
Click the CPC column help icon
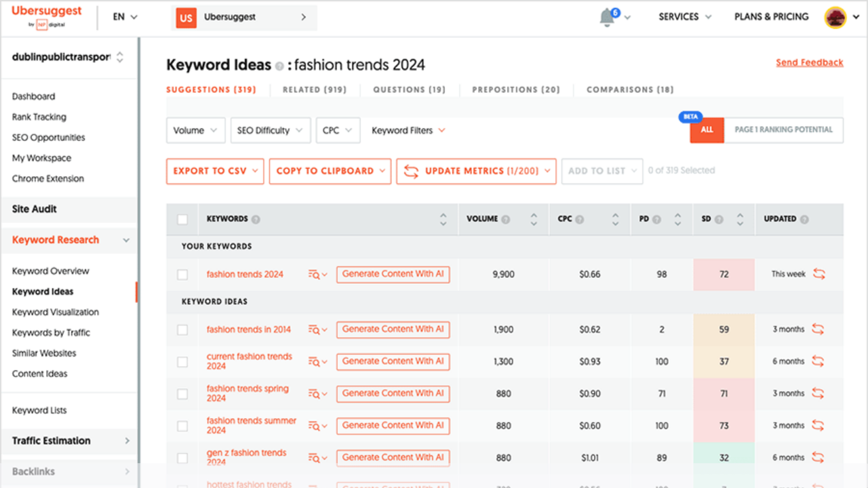coord(578,220)
